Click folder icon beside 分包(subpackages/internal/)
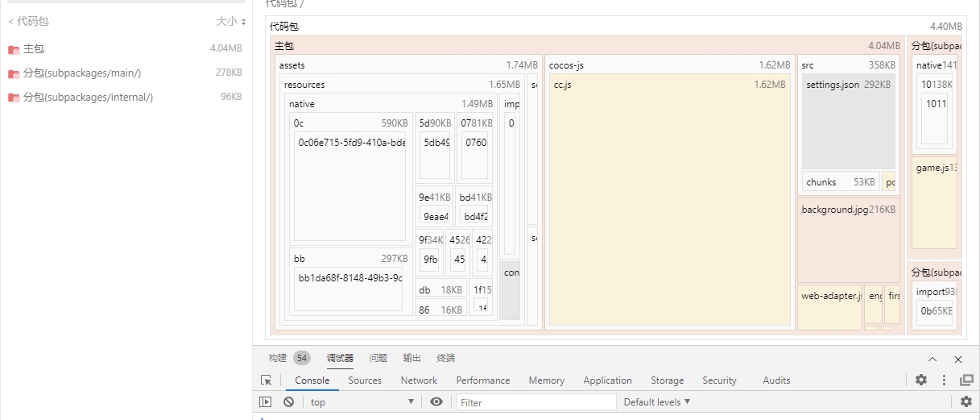The image size is (980, 420). click(x=14, y=98)
